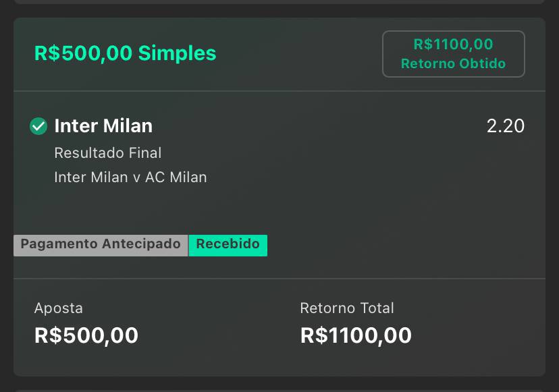Tap the green Recebido tag
The height and width of the screenshot is (392, 559).
point(228,245)
